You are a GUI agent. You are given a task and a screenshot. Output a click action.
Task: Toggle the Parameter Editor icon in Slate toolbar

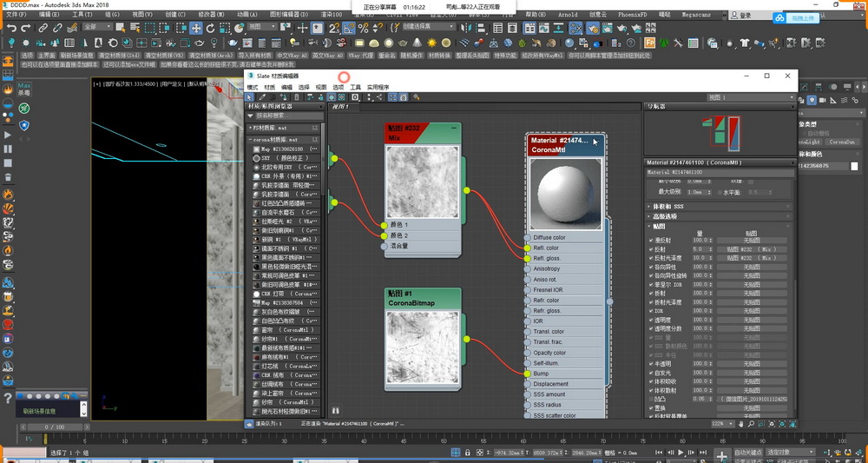click(404, 97)
